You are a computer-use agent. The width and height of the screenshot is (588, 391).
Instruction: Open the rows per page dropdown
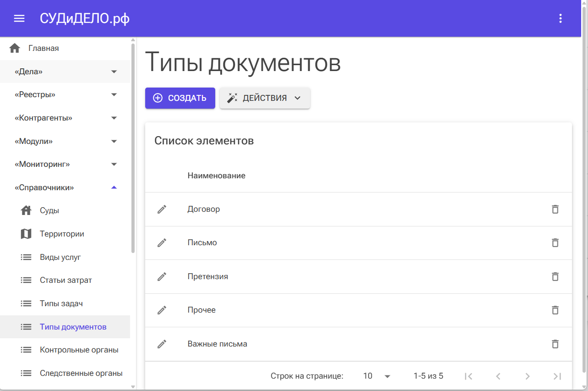(377, 376)
